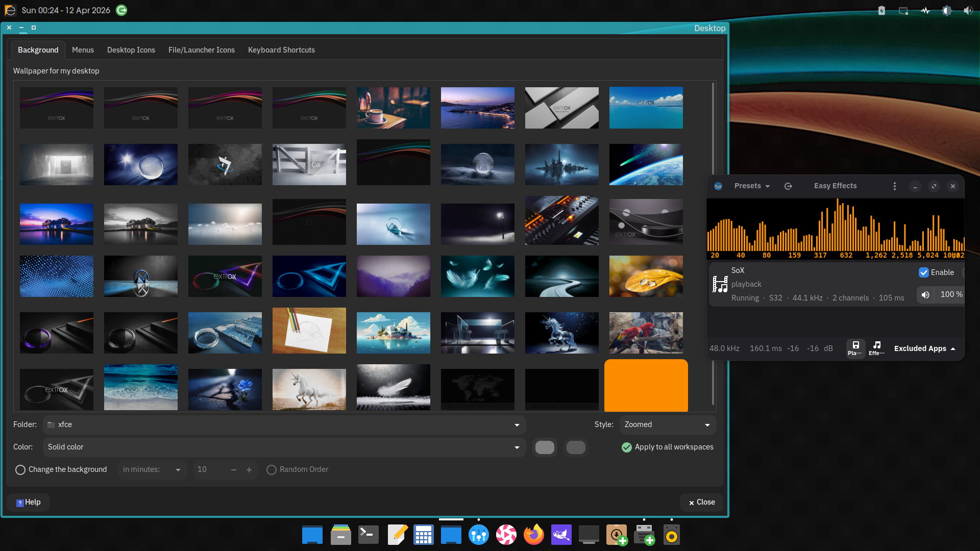980x551 pixels.
Task: Switch to the Players view icon
Action: coord(855,348)
